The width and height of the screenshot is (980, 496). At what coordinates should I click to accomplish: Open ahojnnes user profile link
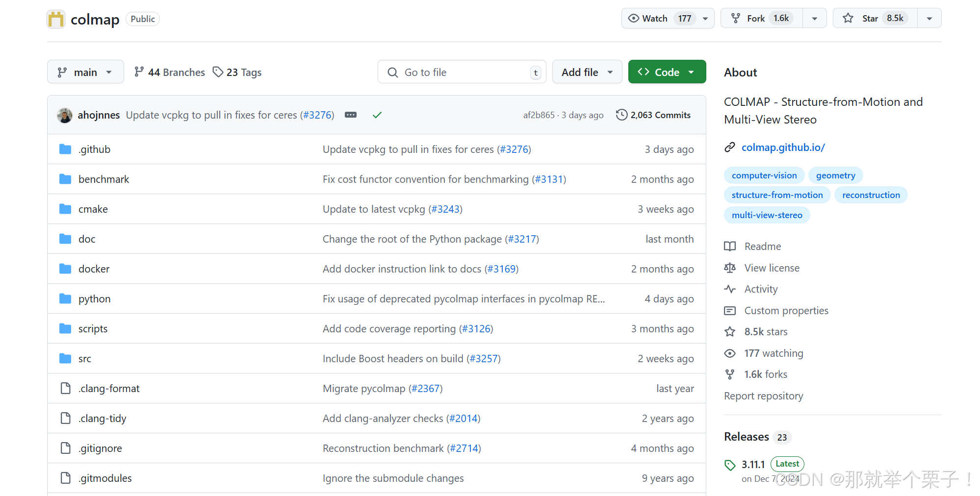pos(99,115)
